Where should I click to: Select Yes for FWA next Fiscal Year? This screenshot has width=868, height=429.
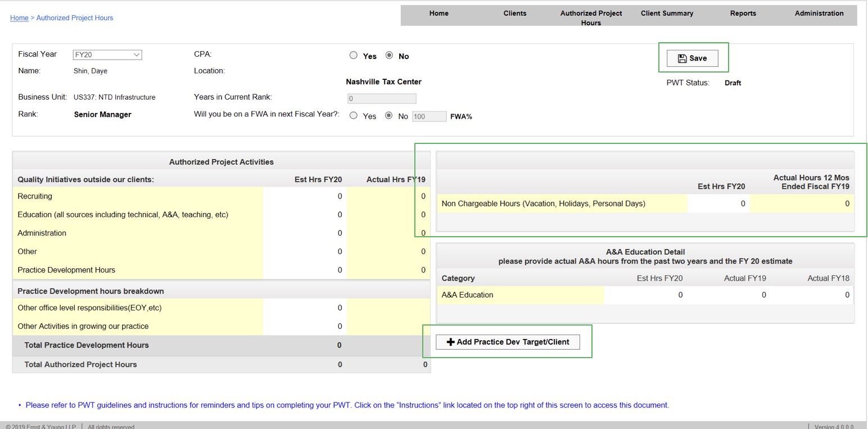(354, 115)
